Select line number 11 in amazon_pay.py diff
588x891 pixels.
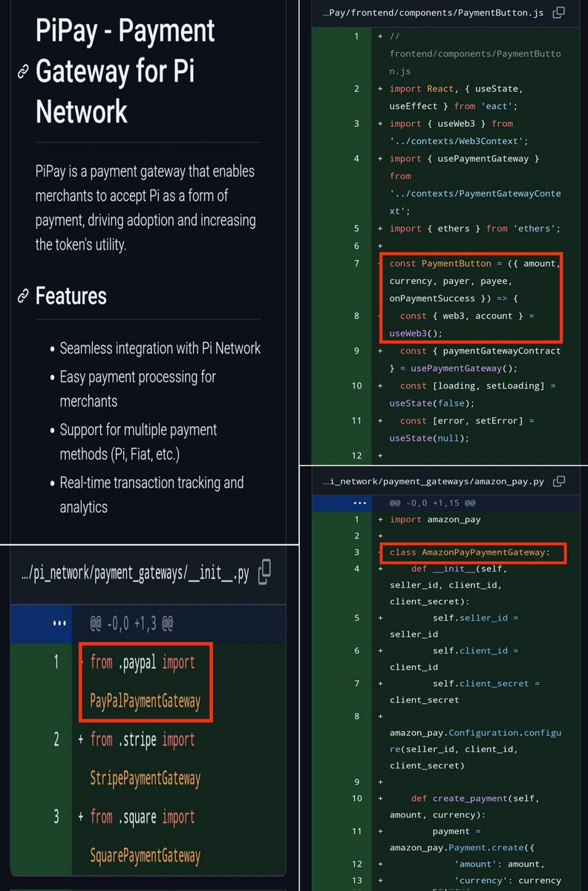pos(356,831)
